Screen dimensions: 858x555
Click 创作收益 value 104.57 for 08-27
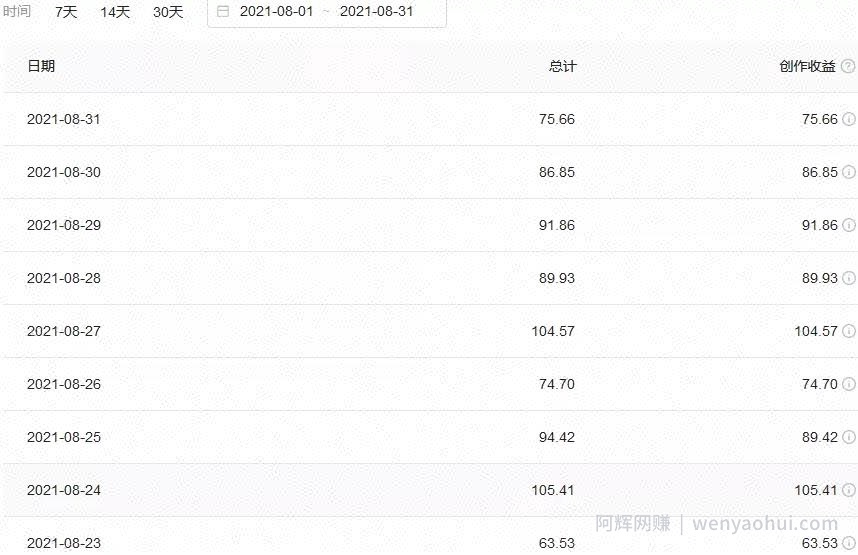(x=816, y=331)
